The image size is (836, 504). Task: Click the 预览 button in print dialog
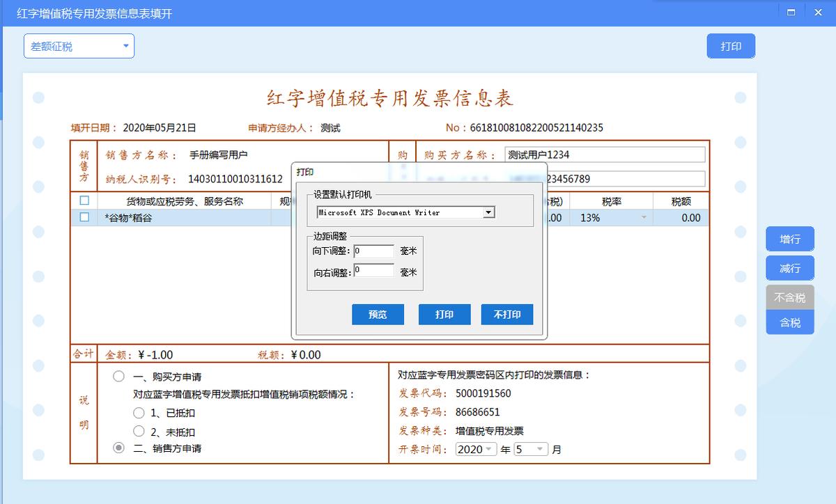tap(378, 314)
